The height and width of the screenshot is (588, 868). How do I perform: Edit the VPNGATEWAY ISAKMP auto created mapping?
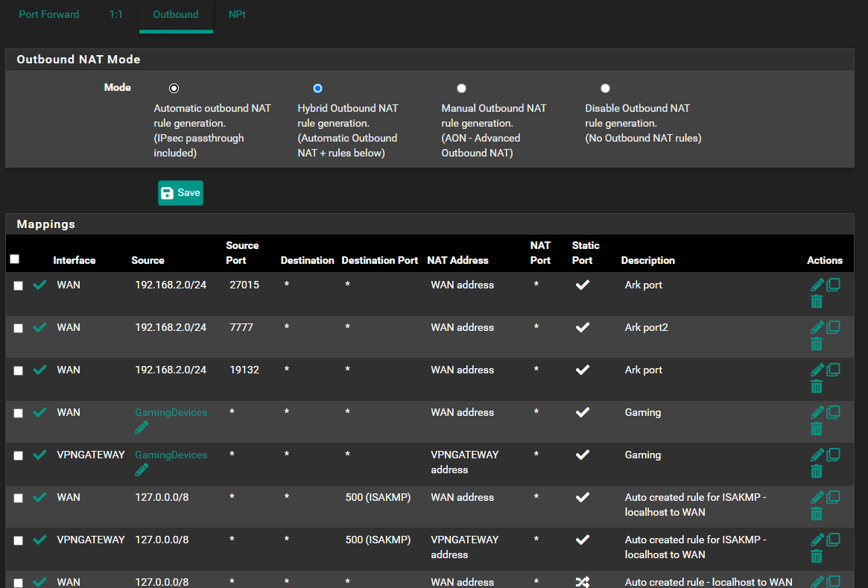pyautogui.click(x=817, y=540)
